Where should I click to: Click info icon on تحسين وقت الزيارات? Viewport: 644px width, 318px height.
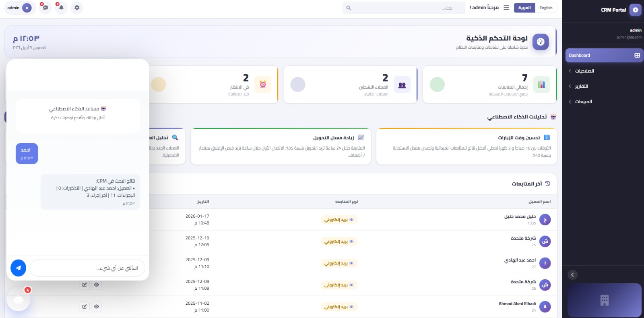pos(547,137)
